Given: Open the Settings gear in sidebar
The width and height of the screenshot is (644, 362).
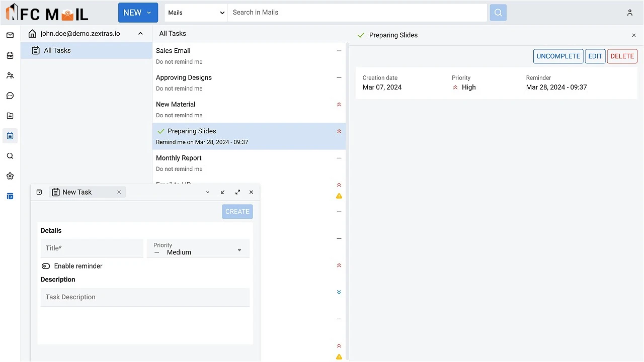Looking at the screenshot, I should click(10, 176).
